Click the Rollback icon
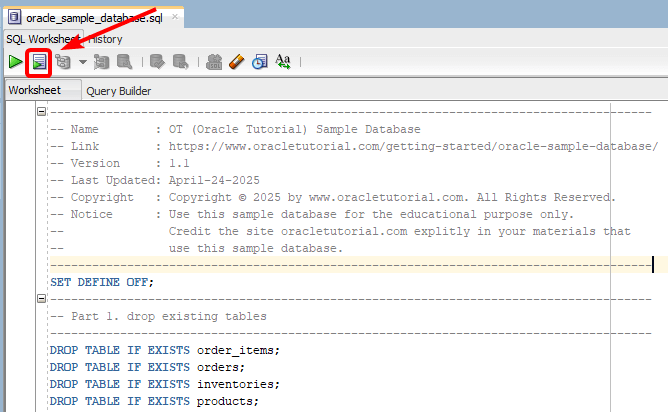 click(181, 62)
